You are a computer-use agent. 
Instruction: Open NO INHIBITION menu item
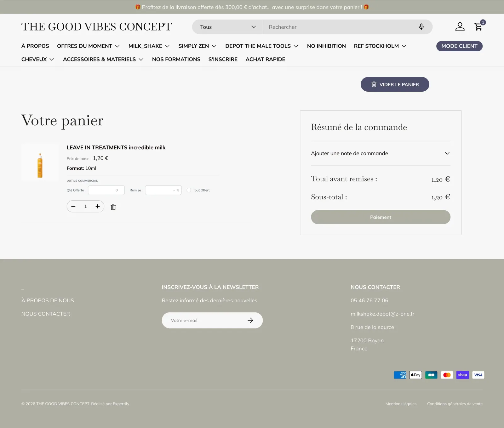[326, 46]
